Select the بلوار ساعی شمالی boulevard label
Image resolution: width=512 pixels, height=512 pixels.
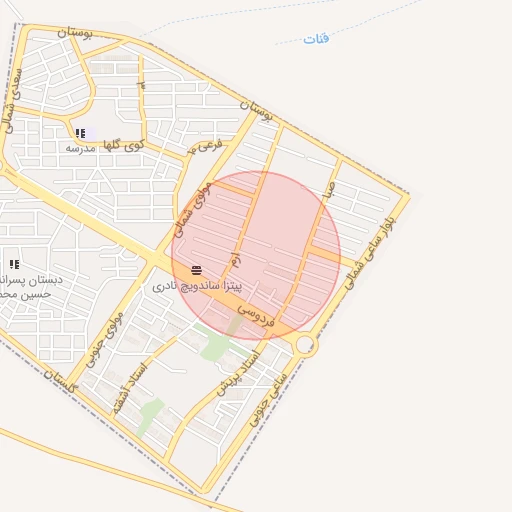pyautogui.click(x=369, y=253)
